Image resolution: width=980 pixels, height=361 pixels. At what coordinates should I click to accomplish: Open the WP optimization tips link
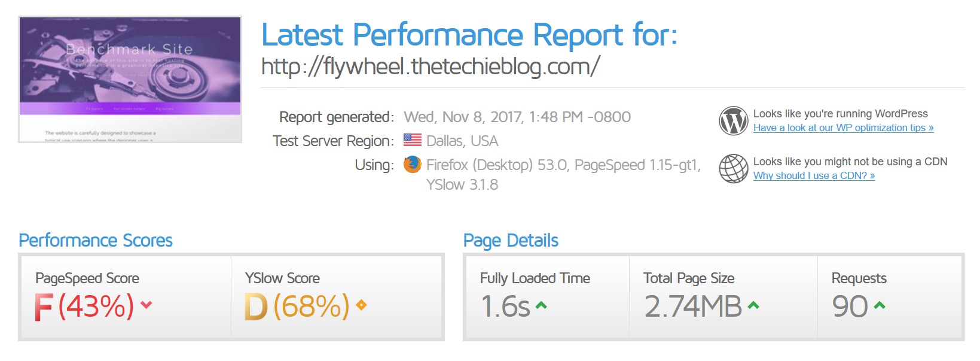point(843,128)
